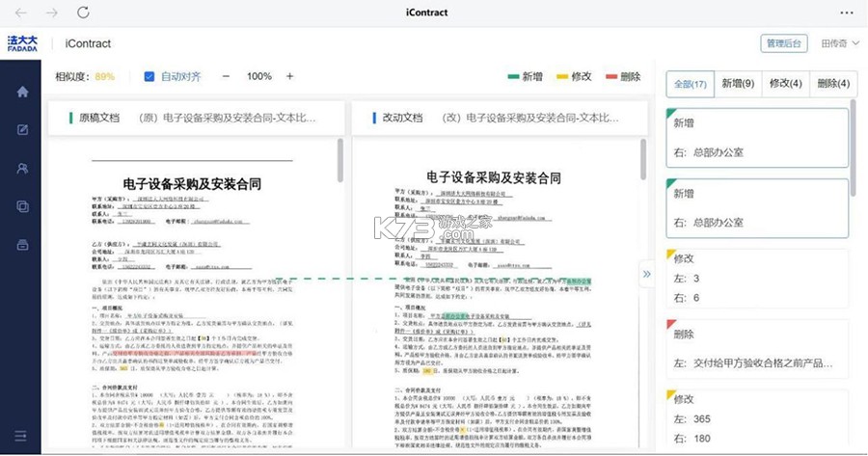The width and height of the screenshot is (868, 456).
Task: Click the 改动文档 header label
Action: point(402,118)
